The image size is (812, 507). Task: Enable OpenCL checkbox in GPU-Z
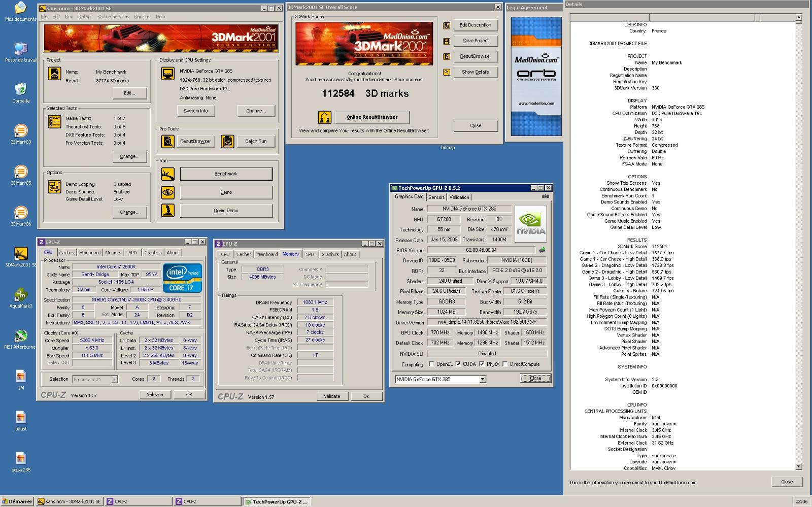tap(431, 364)
